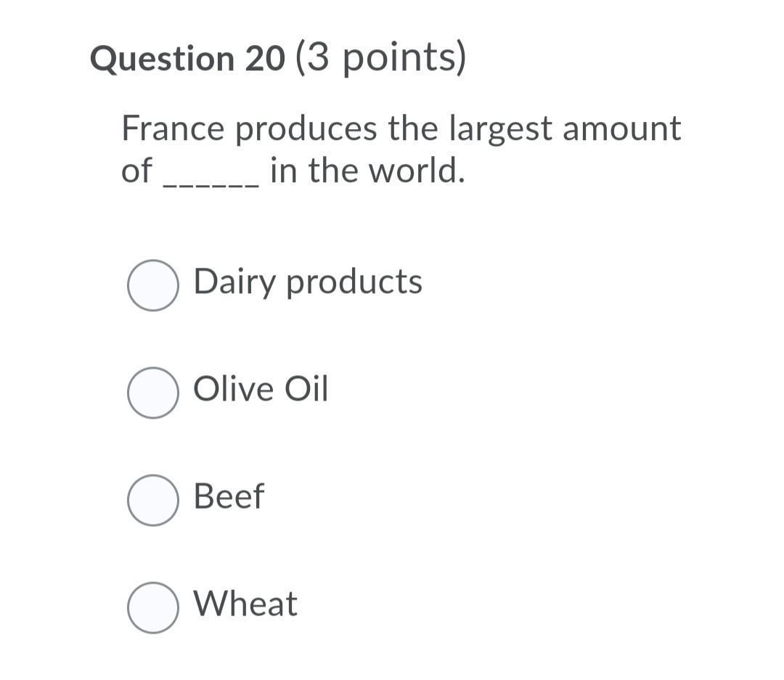Click the word 'the' before 'largest'
784x680 pixels.
point(413,128)
